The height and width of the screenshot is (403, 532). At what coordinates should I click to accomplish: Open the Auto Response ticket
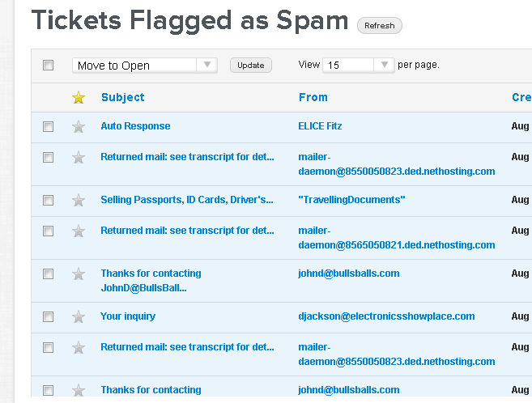135,126
